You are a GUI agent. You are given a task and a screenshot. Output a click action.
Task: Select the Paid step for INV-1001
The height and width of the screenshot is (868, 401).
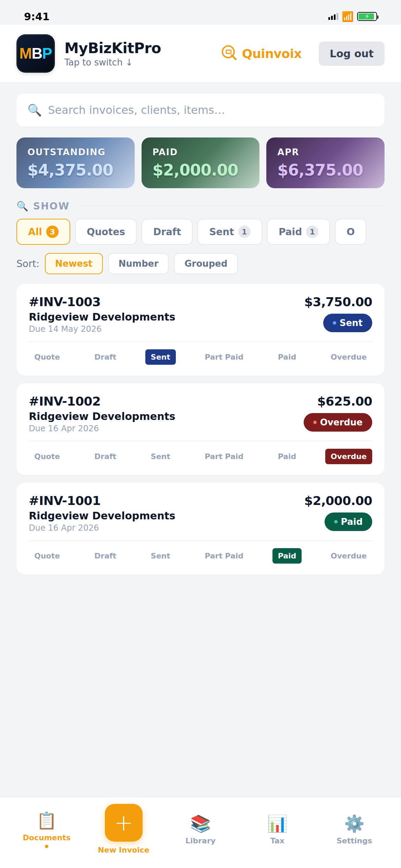[x=287, y=556]
